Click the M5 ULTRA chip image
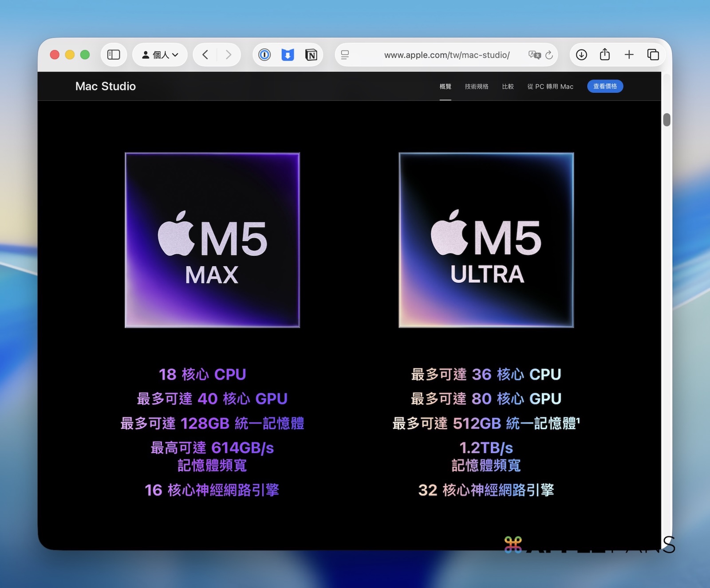Viewport: 710px width, 588px height. click(x=486, y=240)
